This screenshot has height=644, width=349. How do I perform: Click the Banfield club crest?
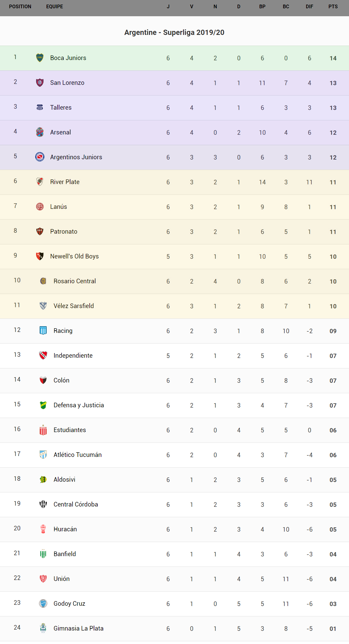point(43,554)
